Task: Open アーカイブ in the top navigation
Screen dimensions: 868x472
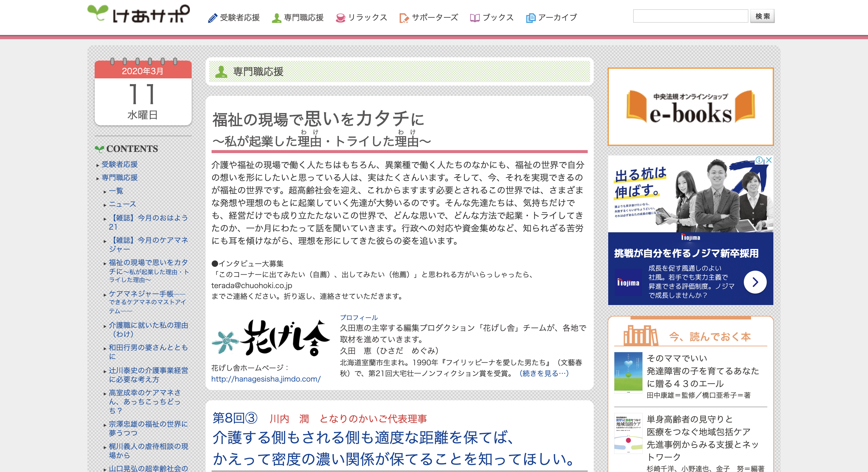Action: pos(558,17)
